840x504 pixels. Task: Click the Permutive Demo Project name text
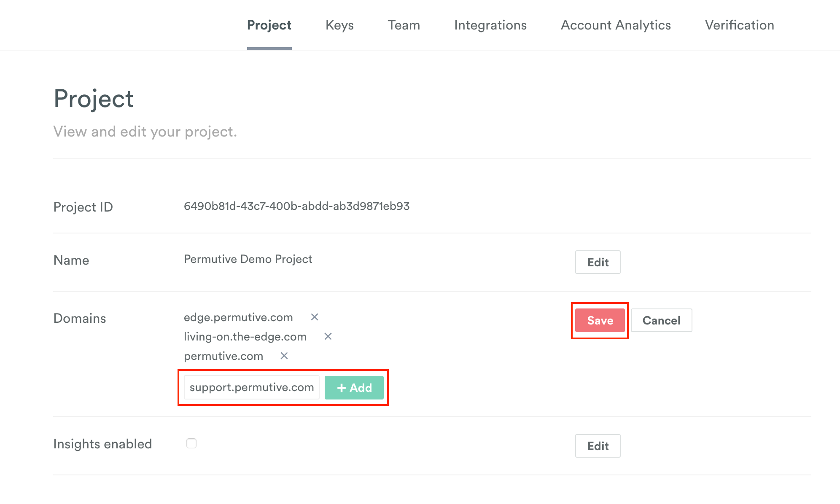(x=248, y=259)
